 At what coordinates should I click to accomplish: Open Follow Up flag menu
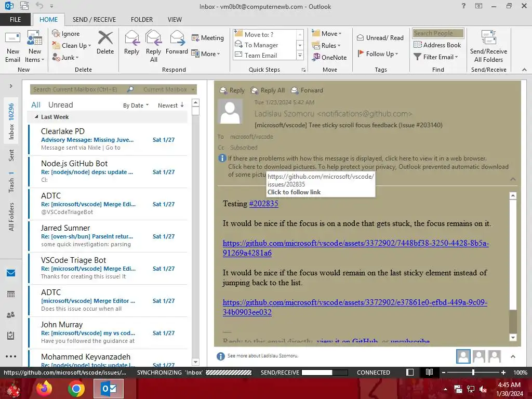point(378,54)
